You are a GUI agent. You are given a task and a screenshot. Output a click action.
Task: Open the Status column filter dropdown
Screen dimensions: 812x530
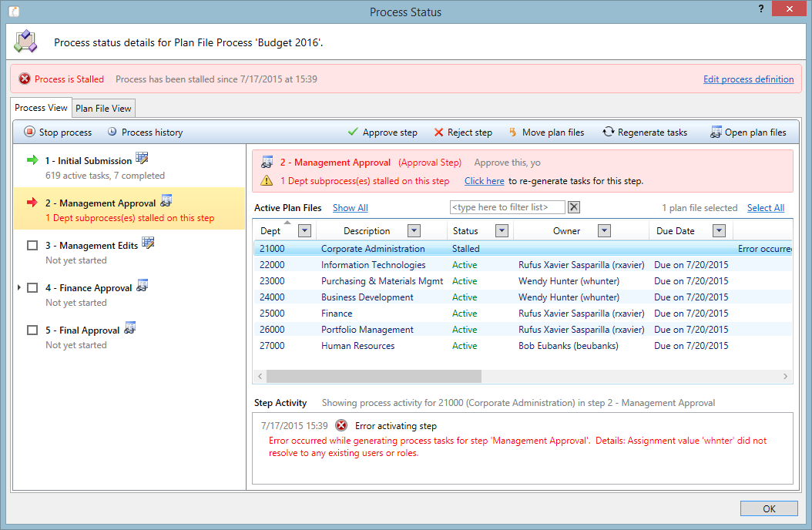(501, 231)
